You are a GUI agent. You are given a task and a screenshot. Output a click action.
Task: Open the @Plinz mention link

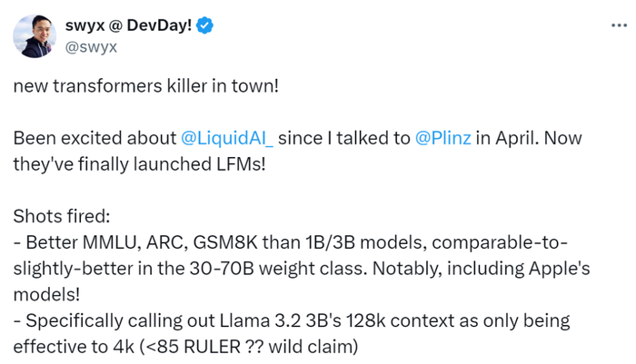[442, 139]
